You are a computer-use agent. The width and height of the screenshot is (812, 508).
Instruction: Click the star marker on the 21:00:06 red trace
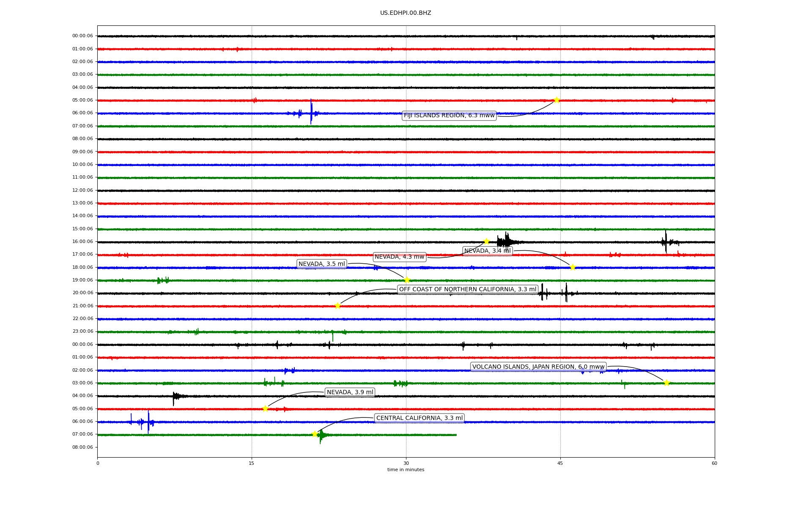tap(337, 306)
